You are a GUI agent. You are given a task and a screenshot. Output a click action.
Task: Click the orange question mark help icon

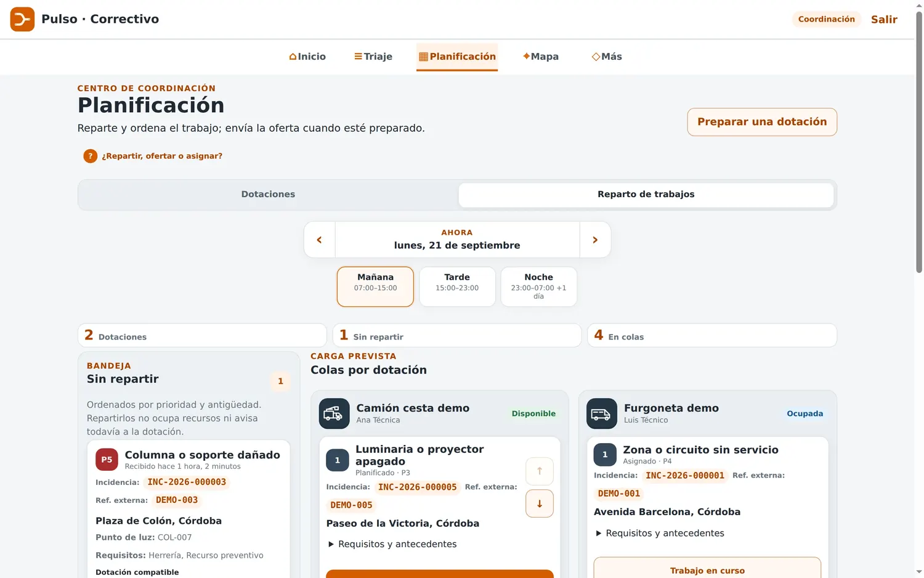tap(90, 156)
